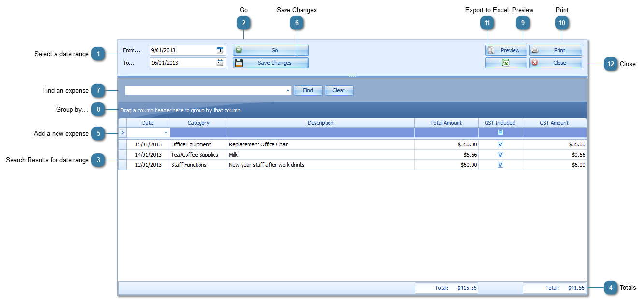Click the Go button
The width and height of the screenshot is (644, 300).
pyautogui.click(x=271, y=50)
